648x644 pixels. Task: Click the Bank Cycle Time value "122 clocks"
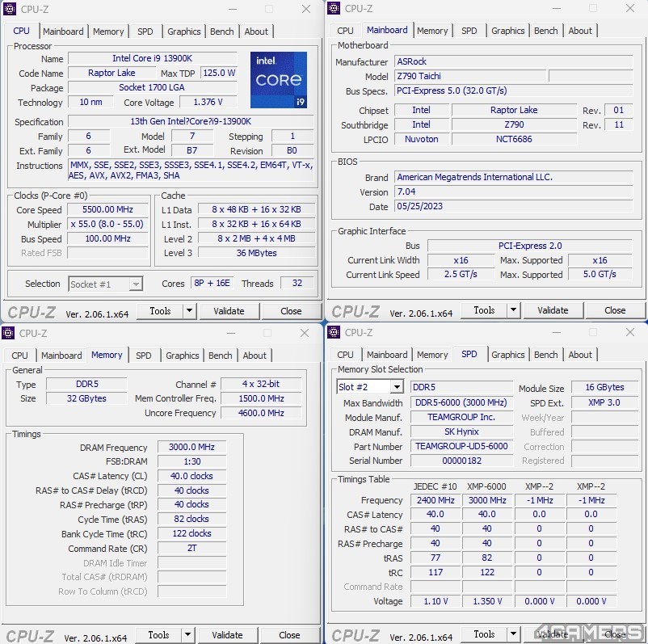[x=191, y=533]
